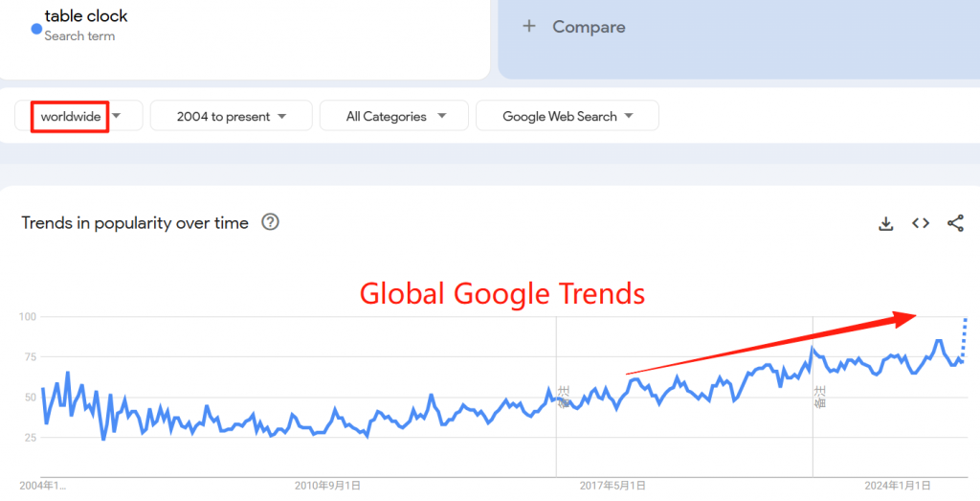The height and width of the screenshot is (501, 980).
Task: Click the first note marker on the chart
Action: coord(563,398)
